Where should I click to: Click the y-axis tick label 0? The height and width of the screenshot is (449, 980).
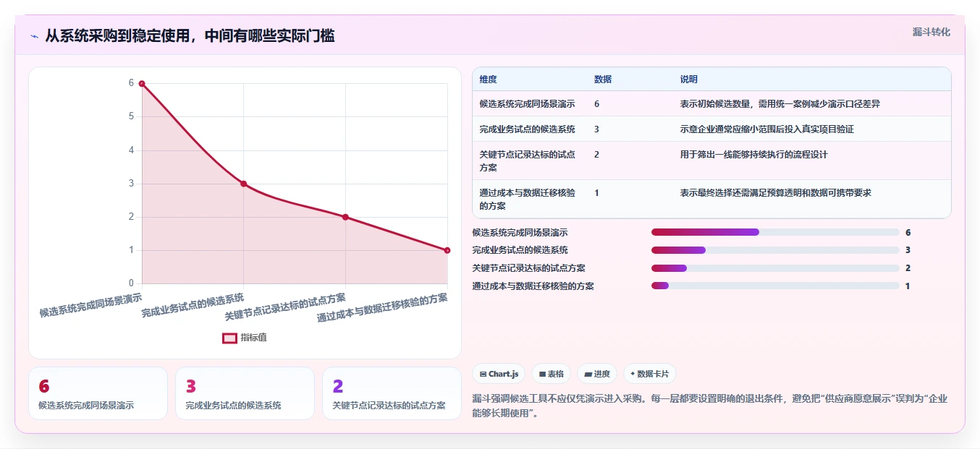tap(131, 283)
